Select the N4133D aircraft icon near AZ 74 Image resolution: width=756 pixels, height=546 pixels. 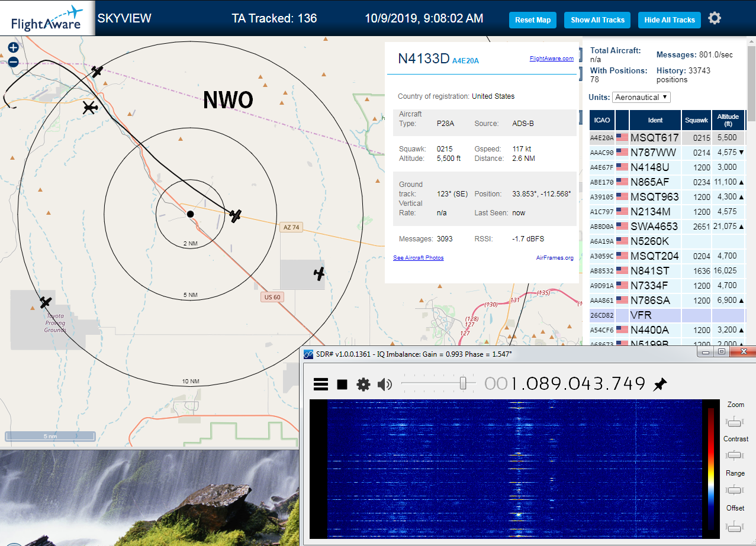pyautogui.click(x=236, y=215)
